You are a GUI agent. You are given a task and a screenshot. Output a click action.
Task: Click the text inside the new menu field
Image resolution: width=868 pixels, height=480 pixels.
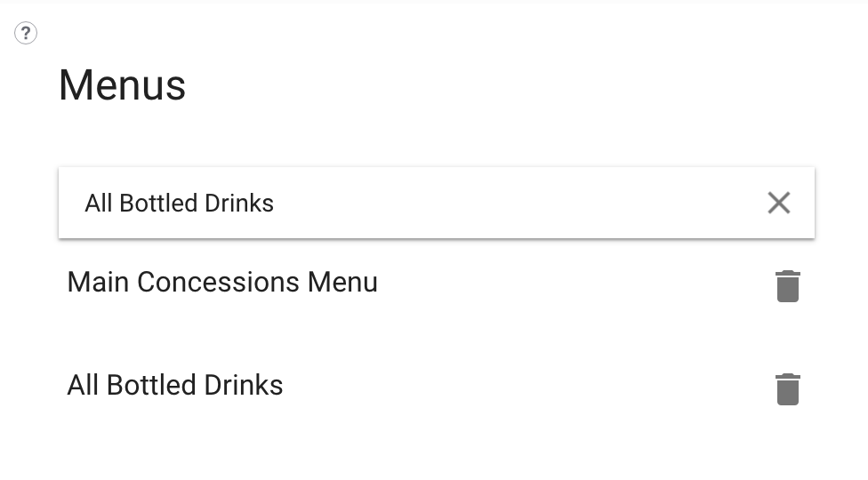coord(180,203)
